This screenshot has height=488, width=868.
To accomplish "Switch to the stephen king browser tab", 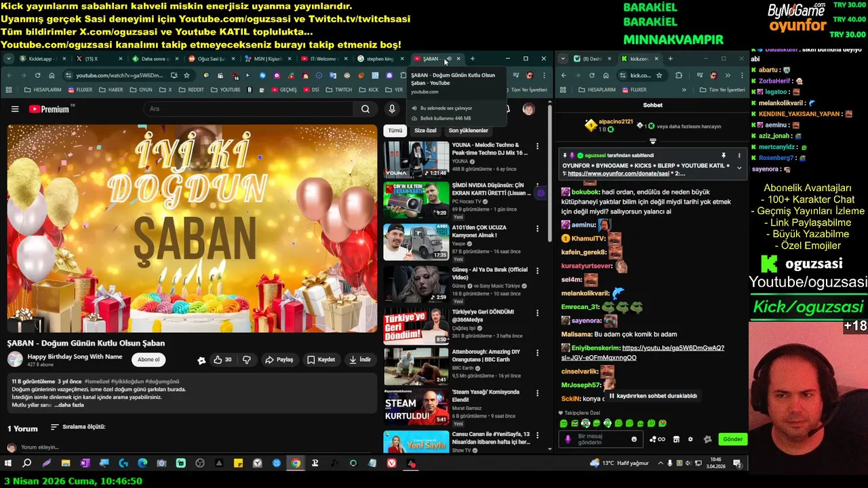I will [x=380, y=59].
